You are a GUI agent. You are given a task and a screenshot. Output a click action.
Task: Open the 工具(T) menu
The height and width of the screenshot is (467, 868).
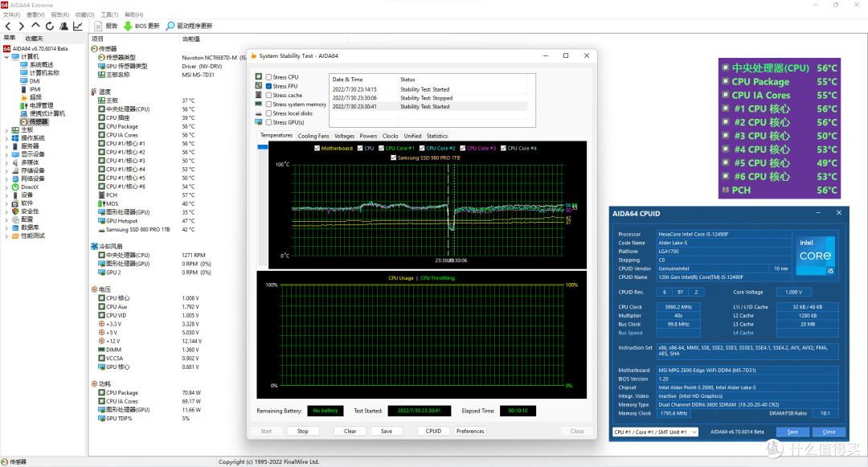coord(109,15)
